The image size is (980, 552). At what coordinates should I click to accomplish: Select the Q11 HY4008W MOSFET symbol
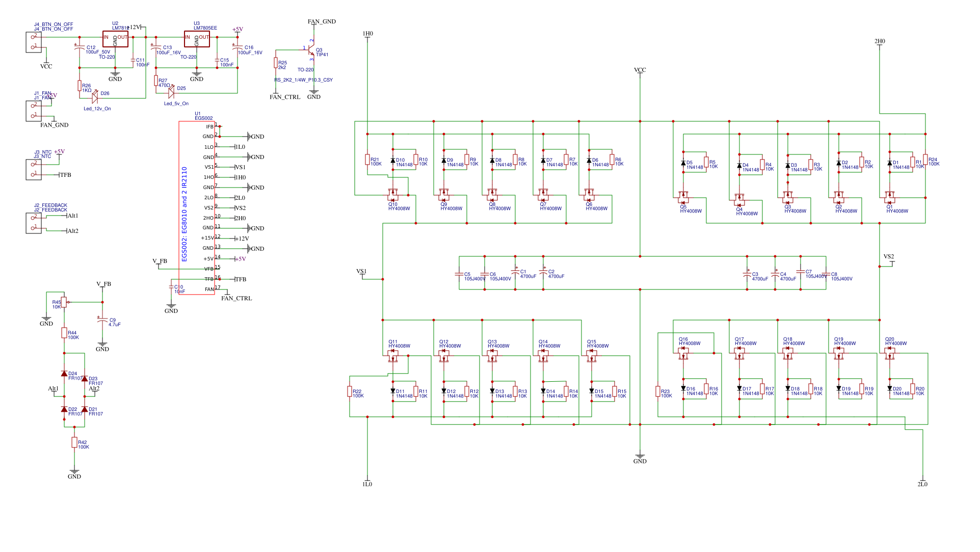393,355
